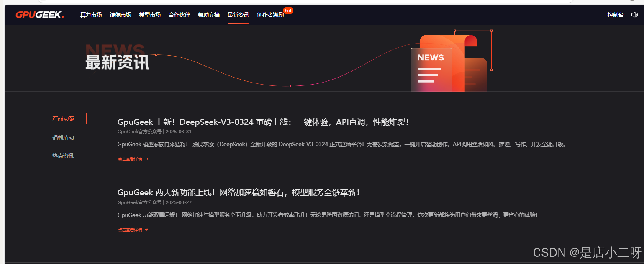Select the 产品动态 sidebar tab
The height and width of the screenshot is (264, 644).
pos(63,118)
